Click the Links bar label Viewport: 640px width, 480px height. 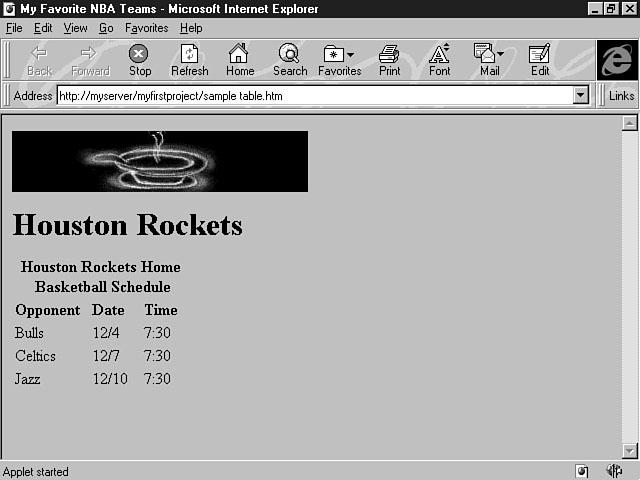click(x=621, y=96)
